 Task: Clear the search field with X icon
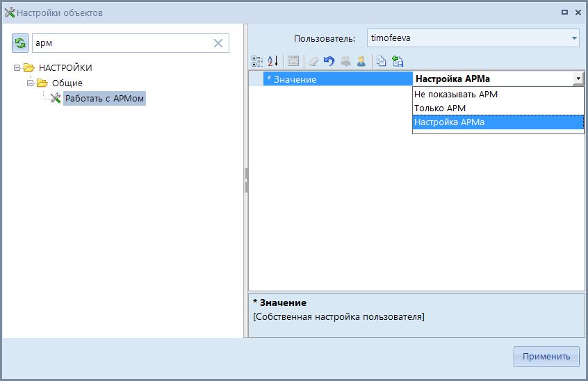coord(218,43)
